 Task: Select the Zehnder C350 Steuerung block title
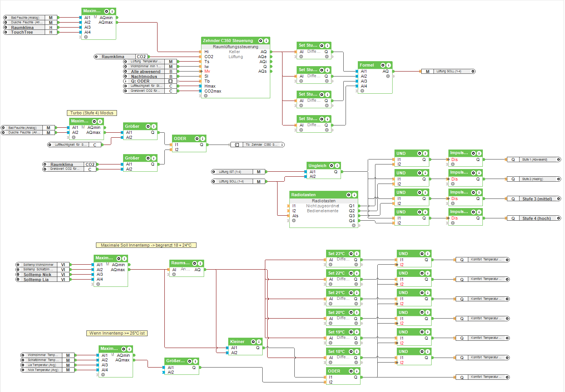(x=228, y=41)
